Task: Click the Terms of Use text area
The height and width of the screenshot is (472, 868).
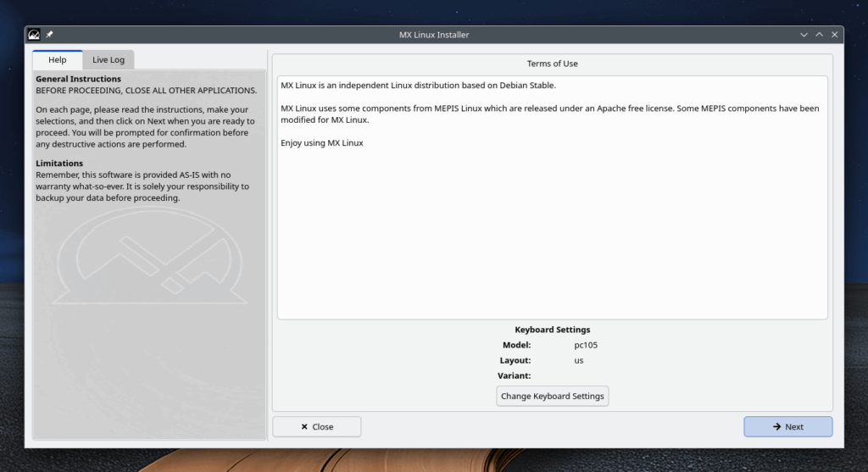Action: pos(553,197)
